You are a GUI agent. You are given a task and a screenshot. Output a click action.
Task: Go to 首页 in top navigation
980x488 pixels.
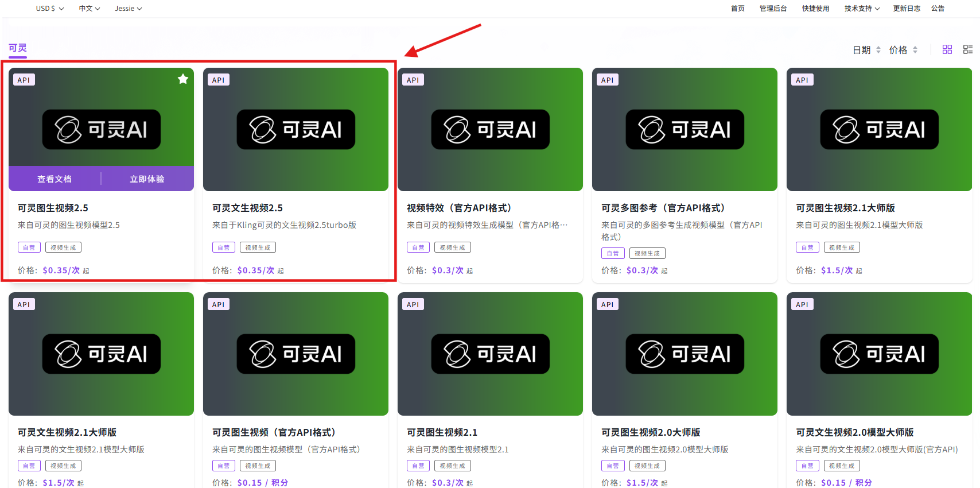738,9
